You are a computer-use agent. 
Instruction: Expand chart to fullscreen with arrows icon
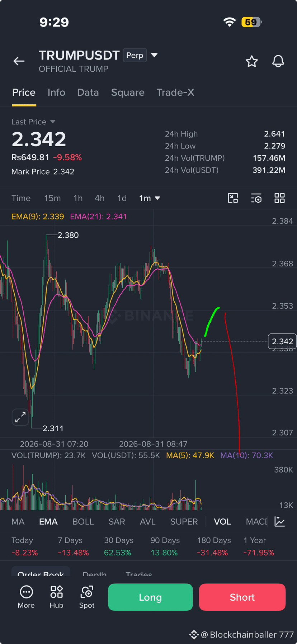(x=20, y=417)
